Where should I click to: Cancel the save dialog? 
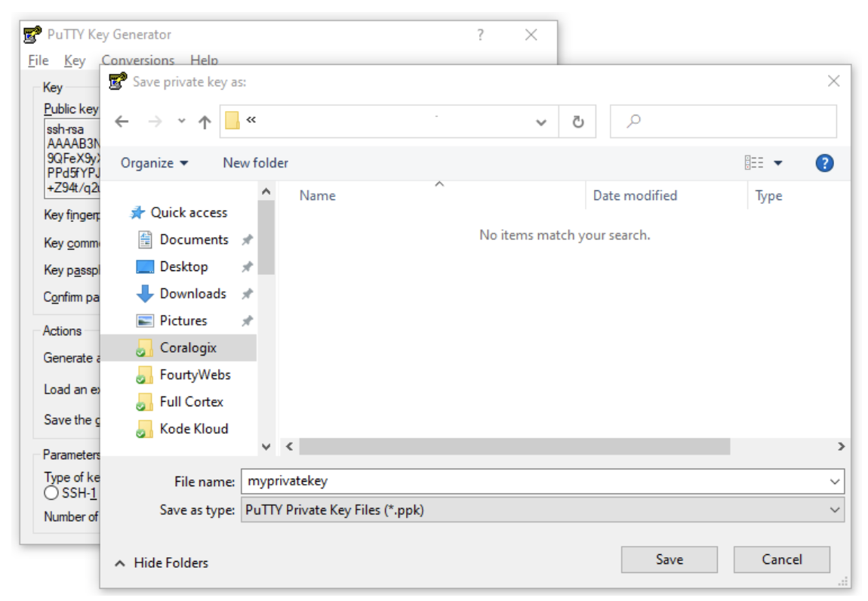tap(782, 559)
